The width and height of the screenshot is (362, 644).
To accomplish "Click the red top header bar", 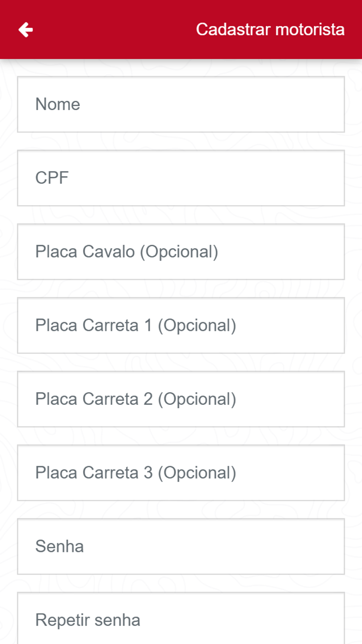I will coord(181,29).
